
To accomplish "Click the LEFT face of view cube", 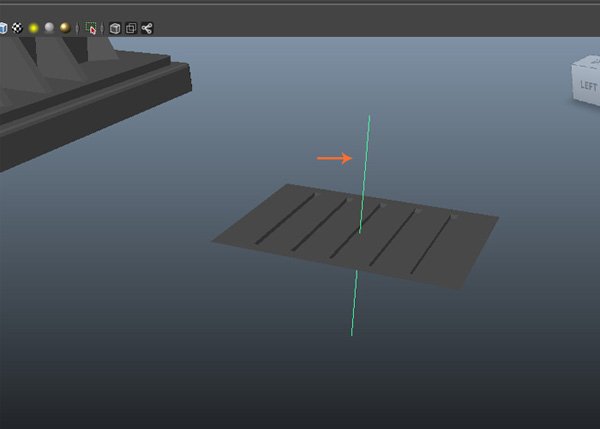I will (587, 85).
